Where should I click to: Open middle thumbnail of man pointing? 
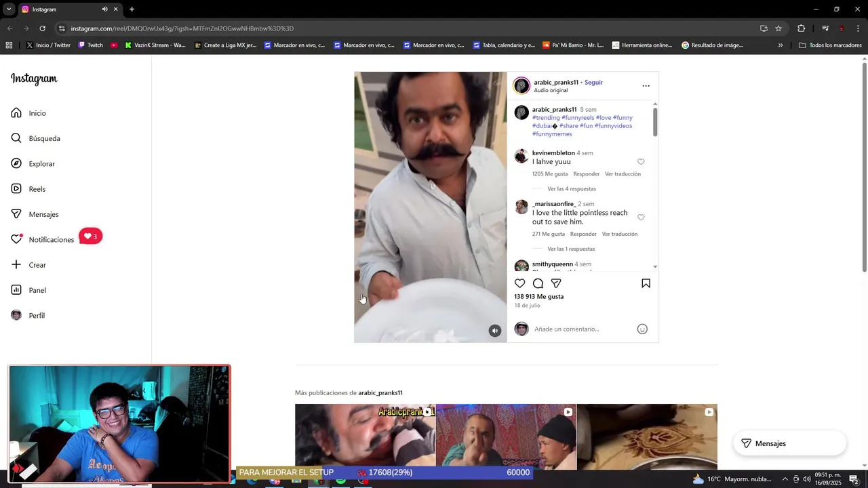506,437
